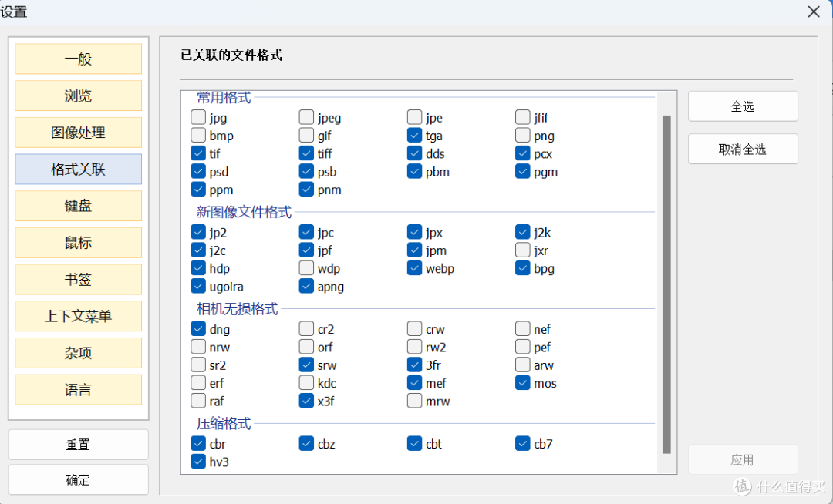The width and height of the screenshot is (833, 504).
Task: Toggle the pbm checkbox
Action: pyautogui.click(x=414, y=171)
